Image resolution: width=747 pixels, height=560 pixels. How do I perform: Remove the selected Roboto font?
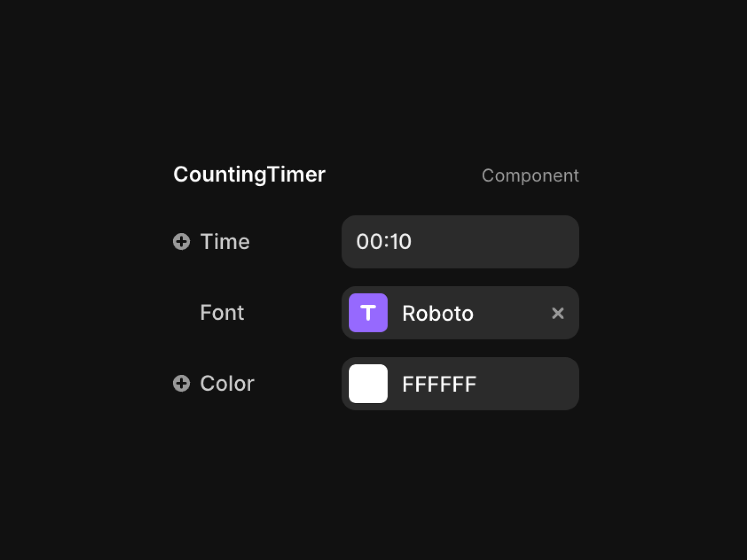click(557, 313)
